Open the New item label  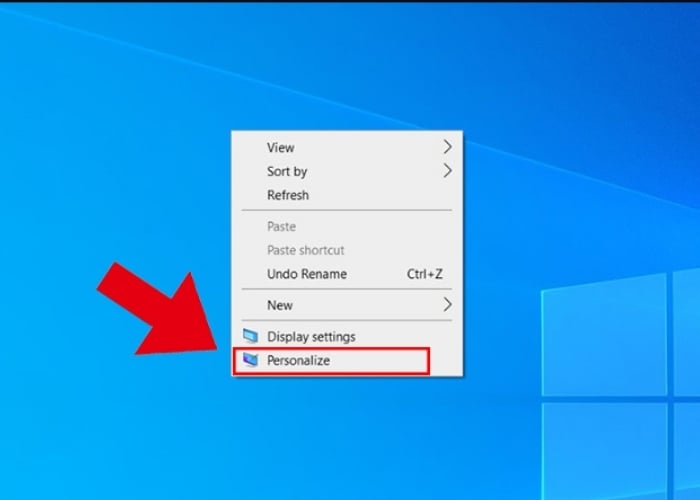(x=280, y=304)
